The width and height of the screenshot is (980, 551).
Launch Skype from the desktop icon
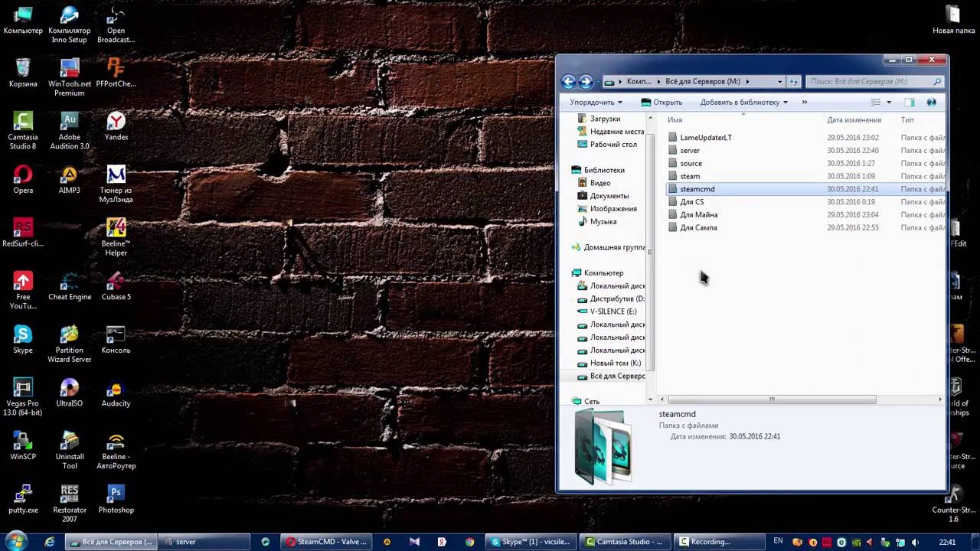pyautogui.click(x=23, y=339)
